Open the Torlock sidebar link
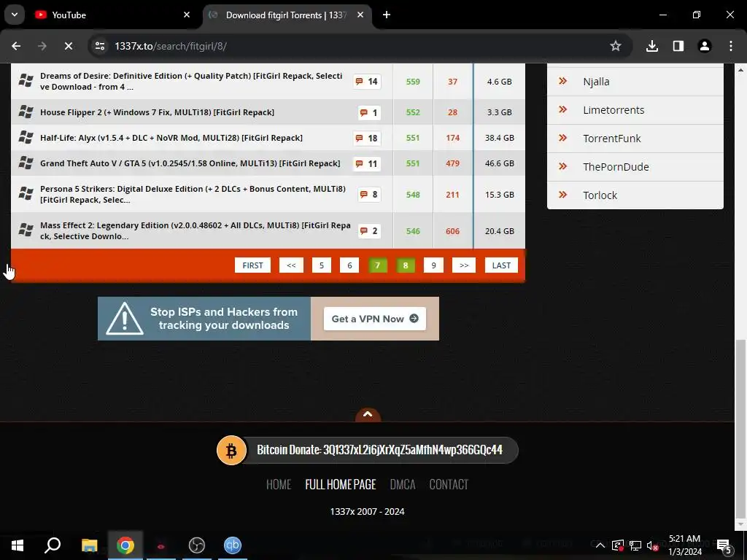Screen dimensions: 747x560 pos(635,195)
